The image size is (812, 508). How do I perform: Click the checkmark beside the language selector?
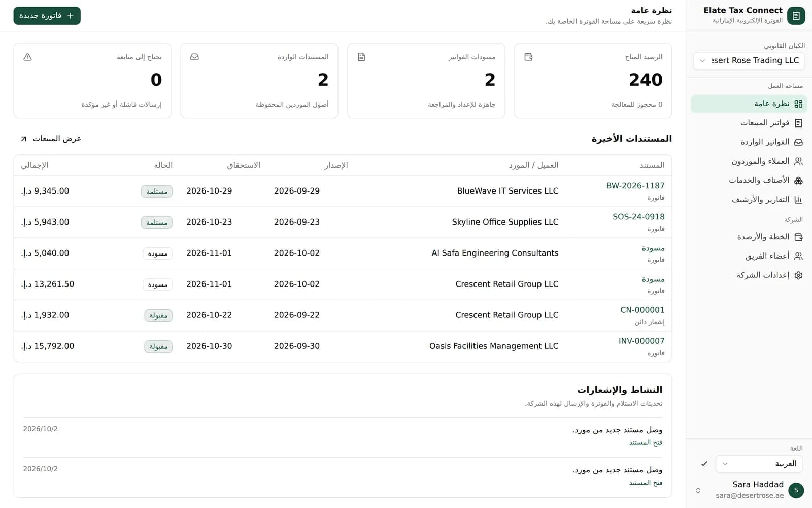tap(704, 464)
